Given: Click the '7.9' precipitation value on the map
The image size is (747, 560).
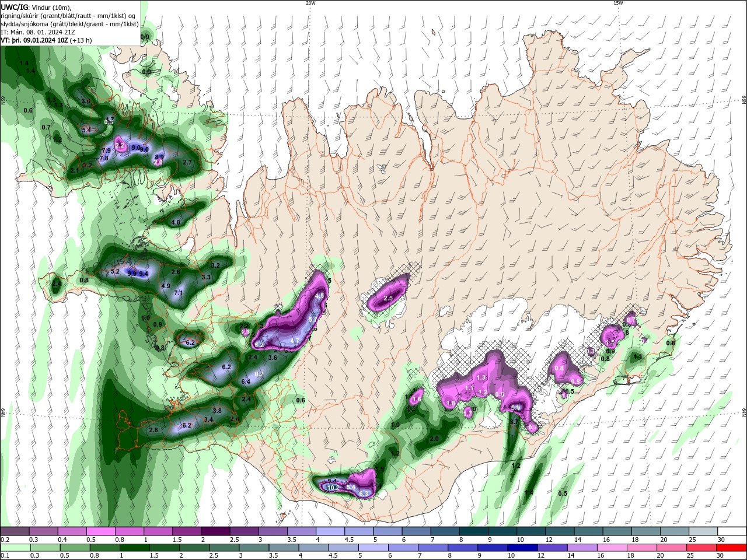Looking at the screenshot, I should [106, 151].
